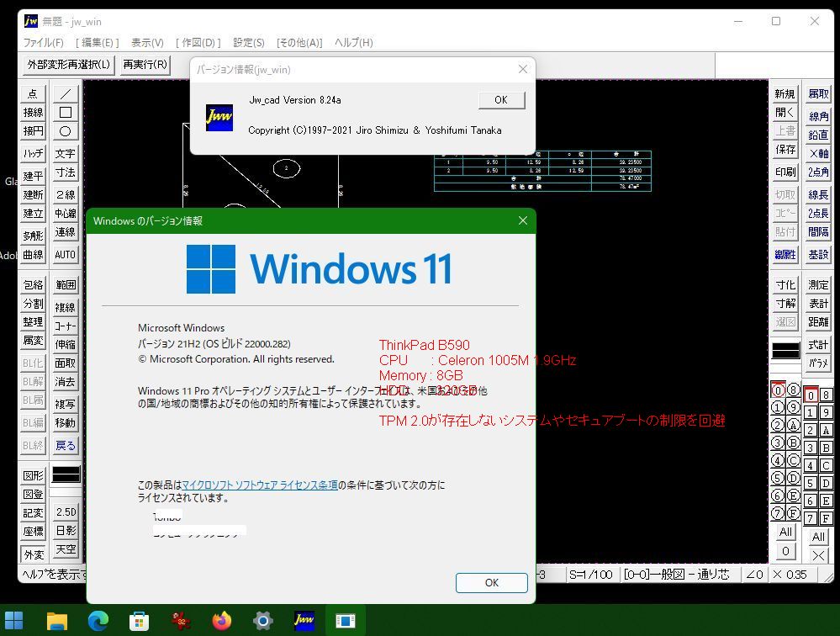Viewport: 840px width, 636px height.
Task: Click the AUTO mode button
Action: 66,255
